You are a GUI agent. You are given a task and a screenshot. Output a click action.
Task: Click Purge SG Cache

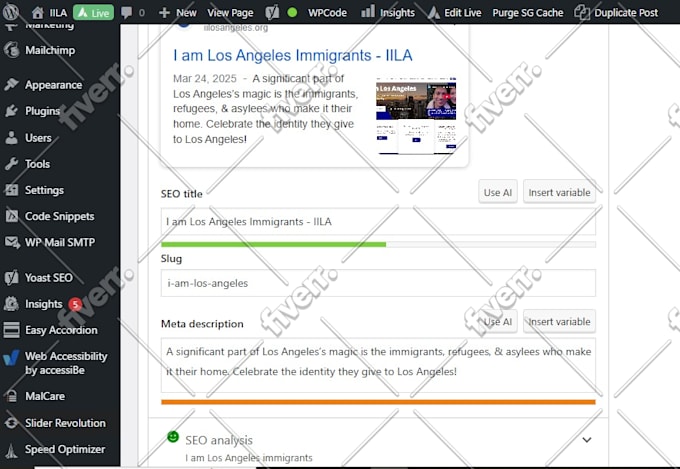[x=528, y=13]
